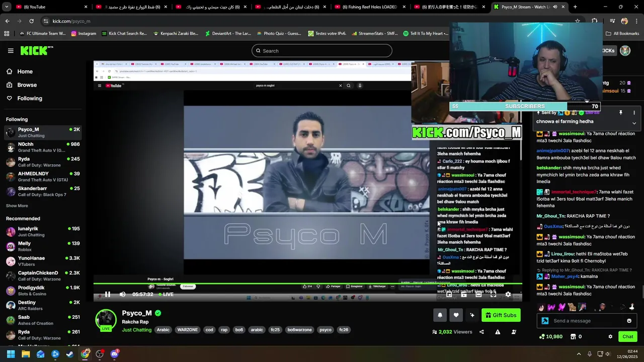This screenshot has height=362, width=644.
Task: Click the Just Chatting category link
Action: click(136, 330)
